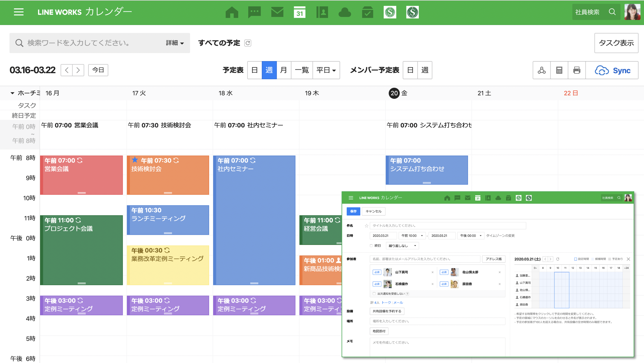
Task: Remove participant 山下真司
Action: [432, 272]
